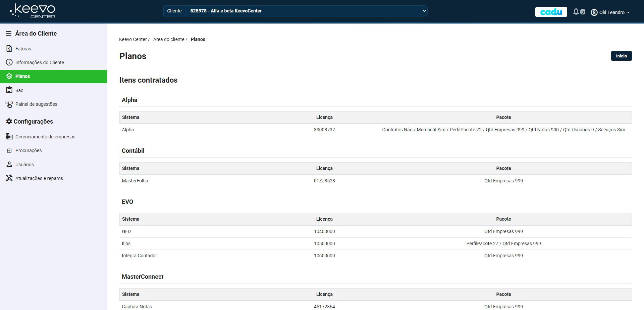Follow the Keevo Center breadcrumb link
This screenshot has height=310, width=644.
(133, 39)
